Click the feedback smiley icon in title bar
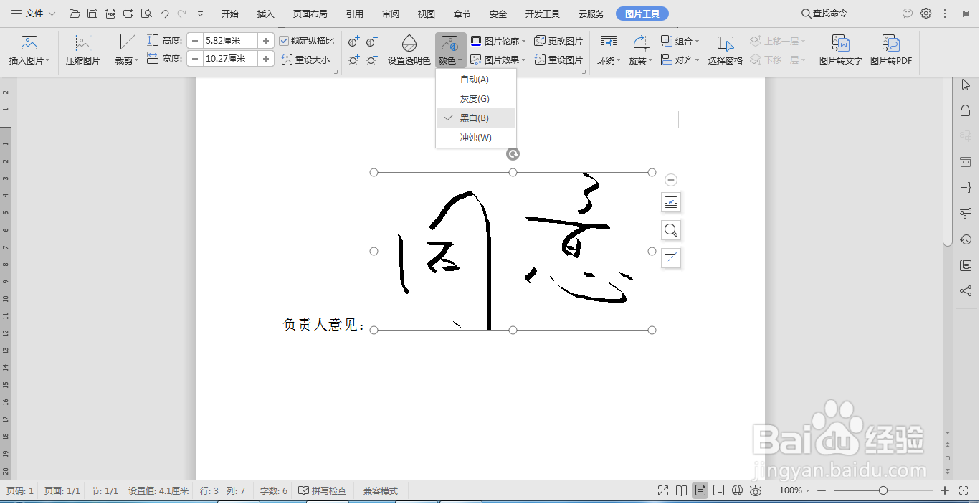This screenshot has height=504, width=980. point(908,14)
